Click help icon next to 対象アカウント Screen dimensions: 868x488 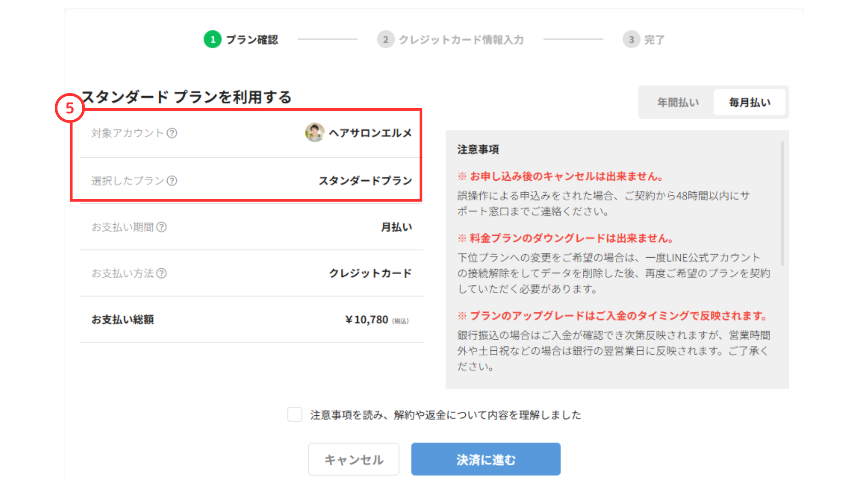[172, 133]
